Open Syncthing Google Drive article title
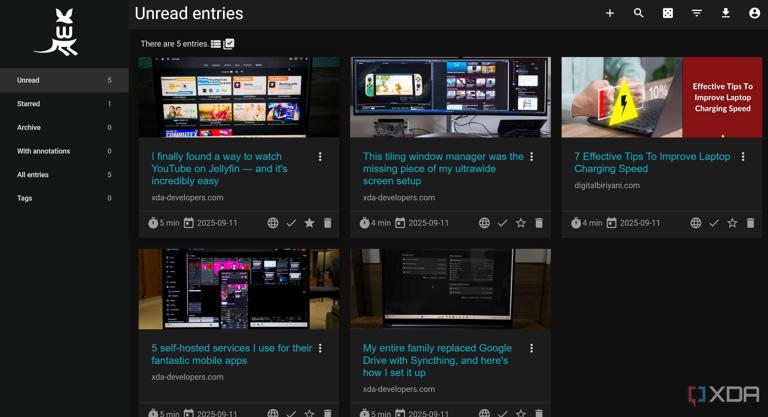 [x=437, y=360]
